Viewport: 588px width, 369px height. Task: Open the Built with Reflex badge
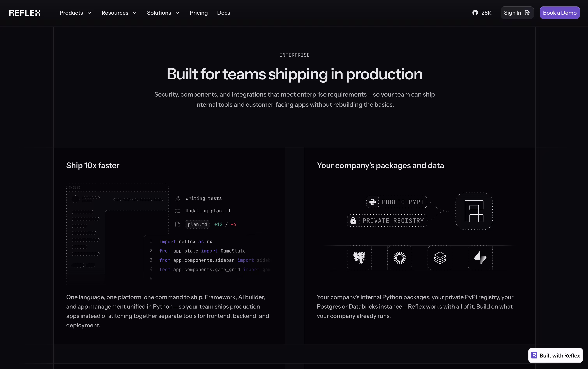(x=556, y=355)
